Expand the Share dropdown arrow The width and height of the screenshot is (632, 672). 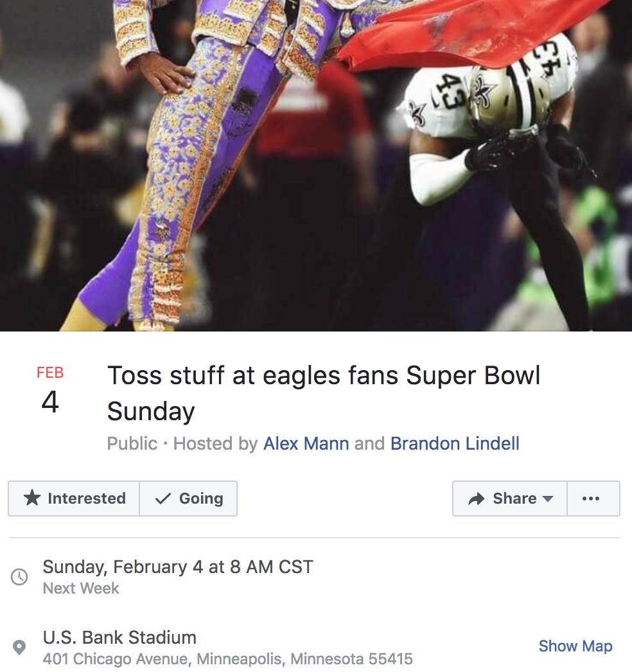547,499
